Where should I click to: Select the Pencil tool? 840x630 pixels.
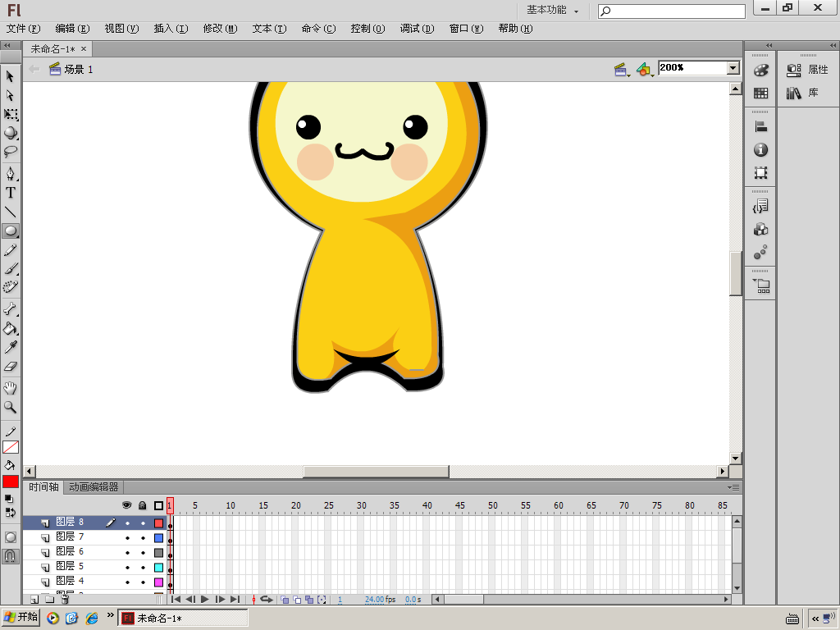point(10,250)
